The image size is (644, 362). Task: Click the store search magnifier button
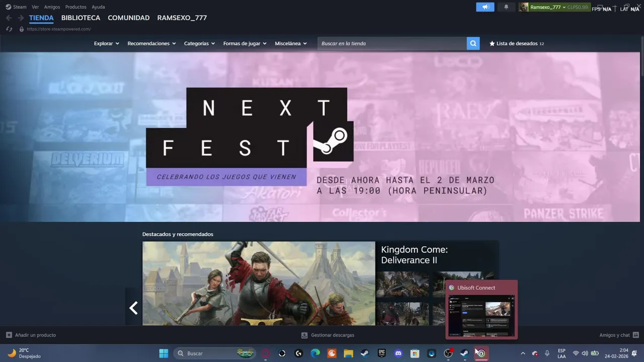click(473, 43)
